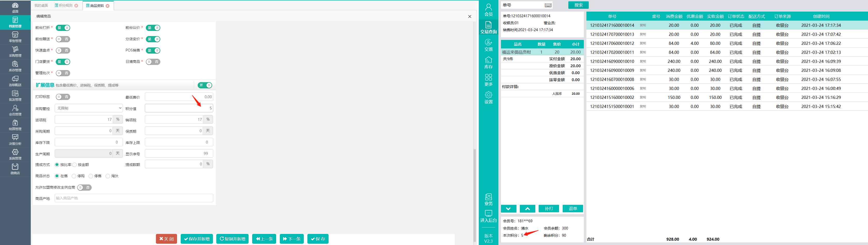Open 会员 in POS sidebar
Viewport: 868px width, 245px height.
[488, 10]
